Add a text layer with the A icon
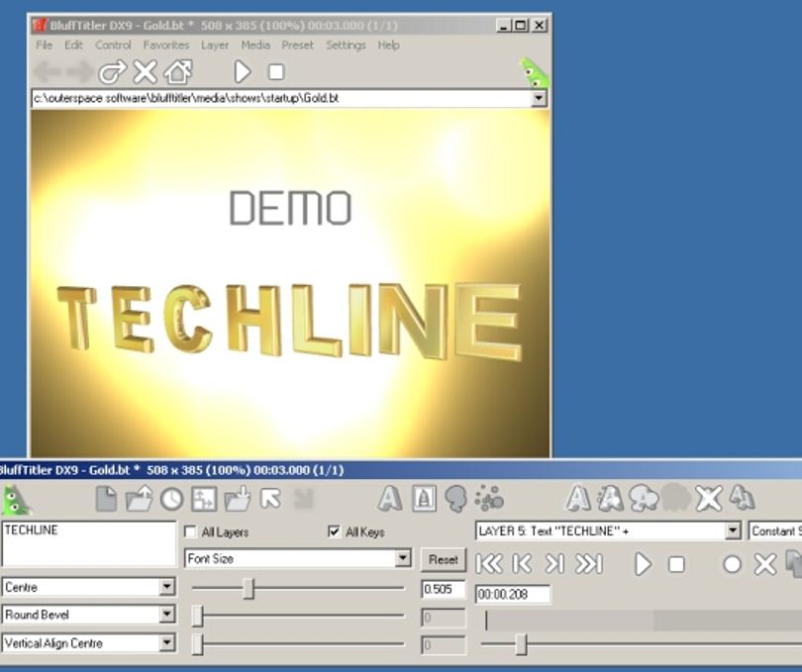802x672 pixels. click(x=390, y=499)
